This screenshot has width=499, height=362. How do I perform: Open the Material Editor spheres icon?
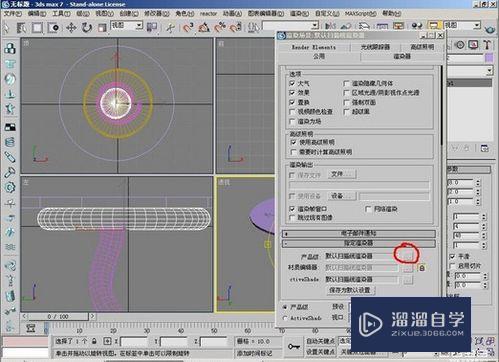[417, 26]
